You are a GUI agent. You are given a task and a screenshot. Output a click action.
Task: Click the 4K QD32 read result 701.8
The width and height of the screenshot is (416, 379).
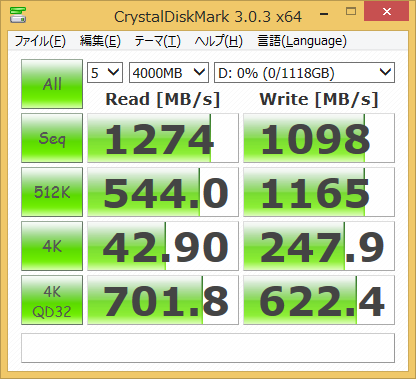point(163,300)
